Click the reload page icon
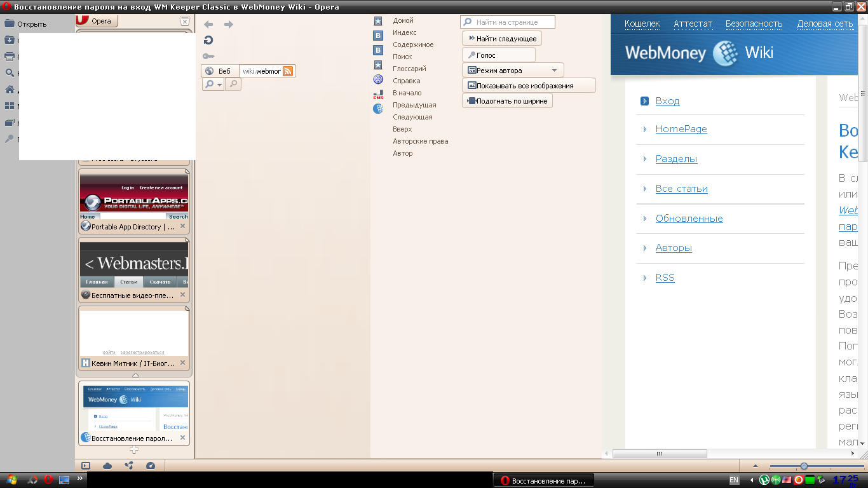The image size is (868, 488). coord(208,40)
